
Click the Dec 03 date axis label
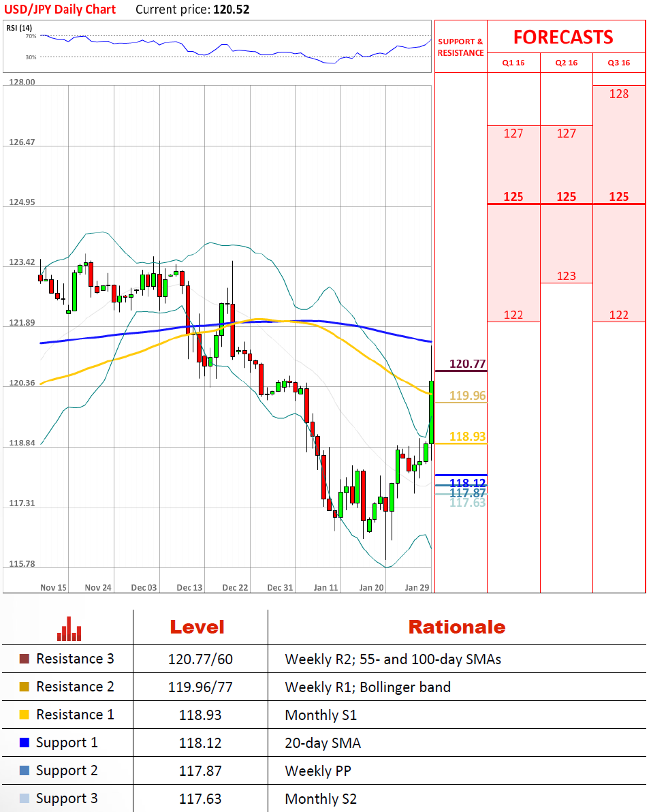click(144, 587)
